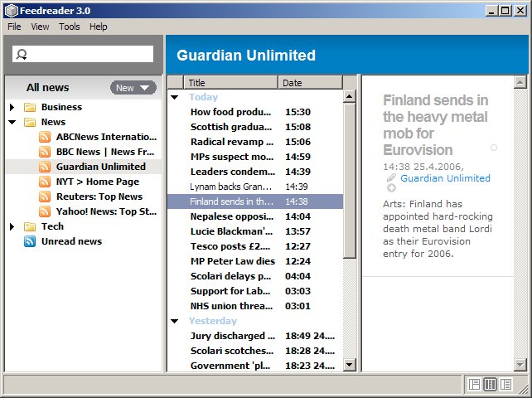Collapse the Yesterday group
Viewport: 532px width, 398px height.
click(x=175, y=321)
